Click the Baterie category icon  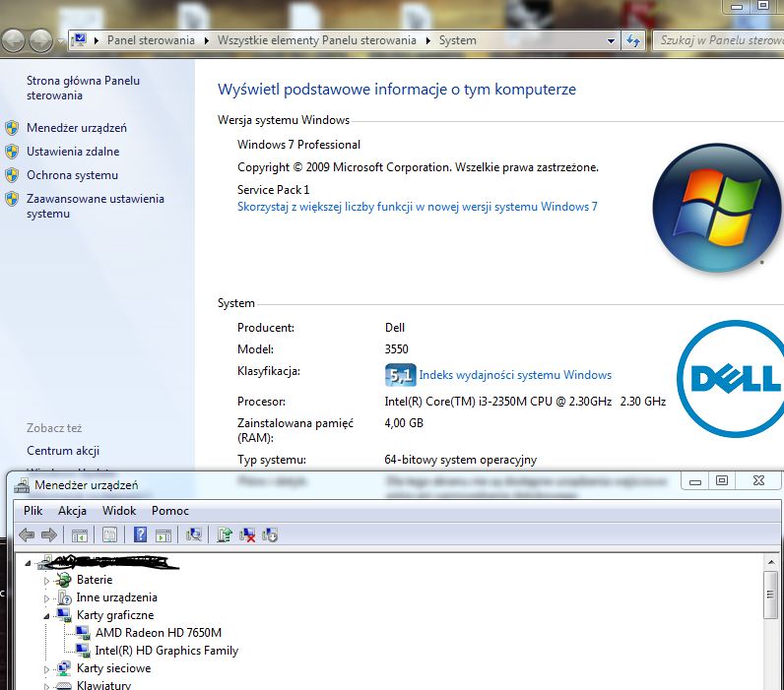coord(63,580)
